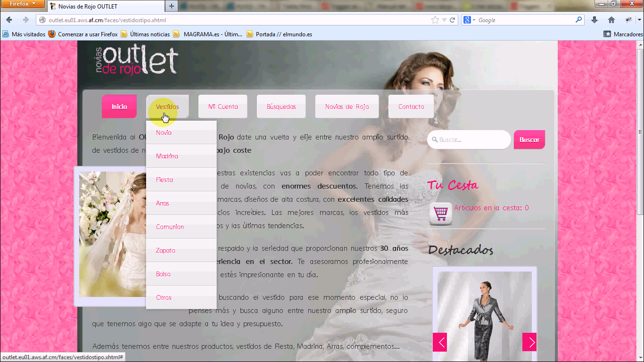This screenshot has height=362, width=644.
Task: Select Zapato from the Vestidos submenu
Action: [x=165, y=251]
